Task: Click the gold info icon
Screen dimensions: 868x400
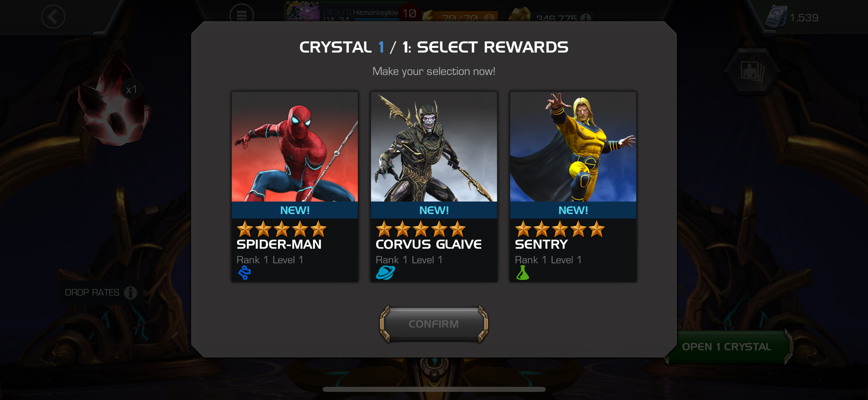Action: 585,18
